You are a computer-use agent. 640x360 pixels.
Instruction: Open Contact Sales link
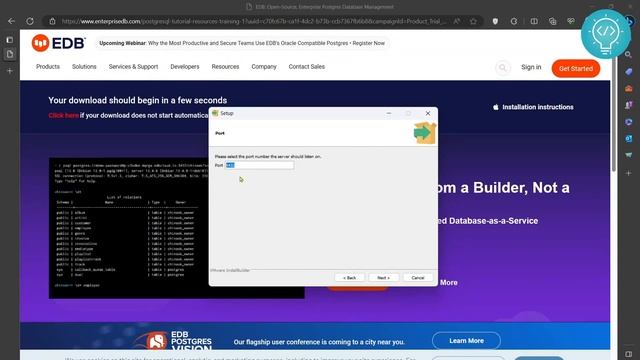click(307, 67)
